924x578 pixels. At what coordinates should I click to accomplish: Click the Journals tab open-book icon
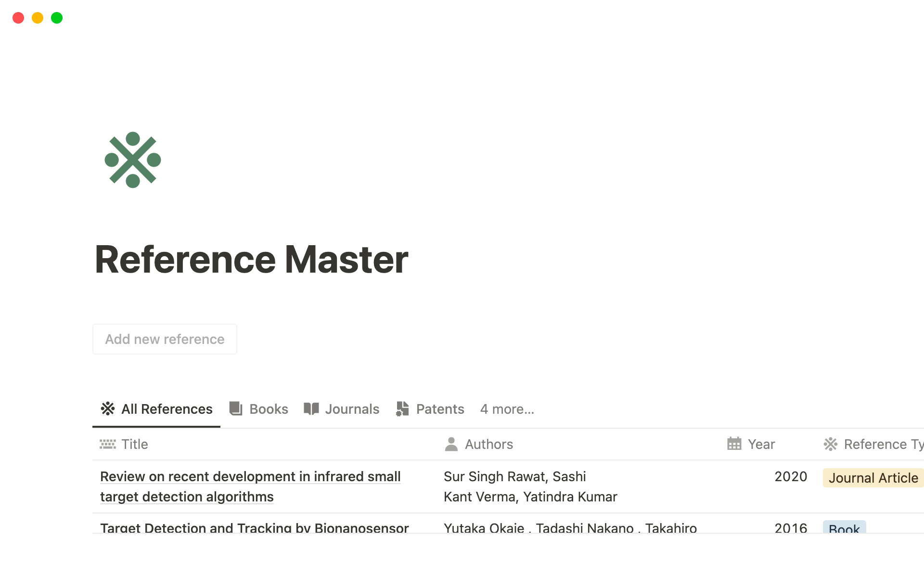(x=311, y=409)
